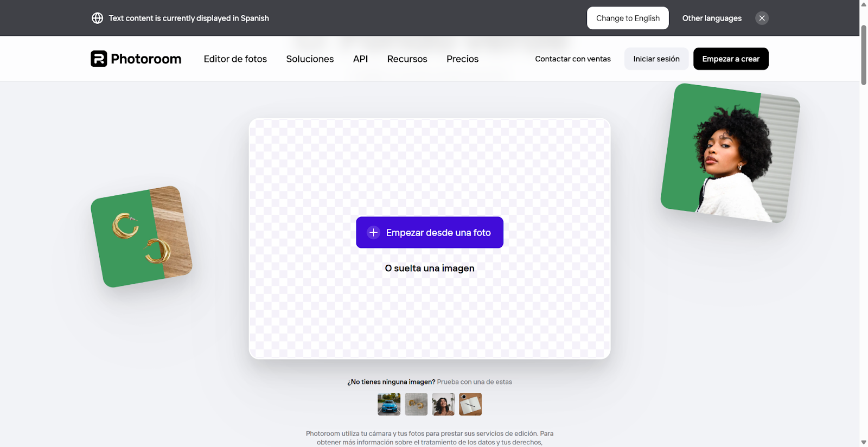Click the 'O suelta una imagen' text
The width and height of the screenshot is (868, 447).
click(x=430, y=268)
